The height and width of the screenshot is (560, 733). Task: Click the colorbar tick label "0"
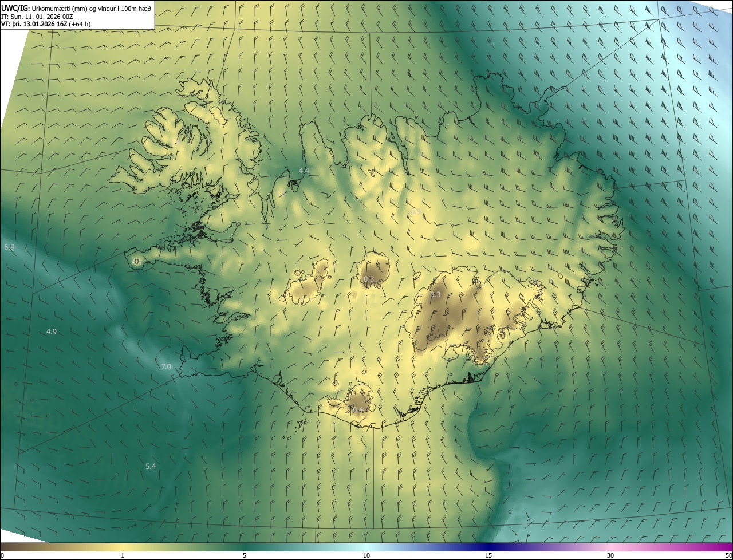2,556
